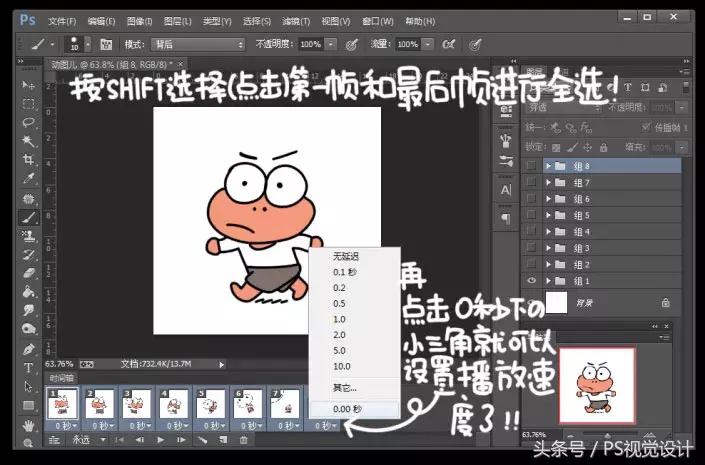Delete selected frames with trash icon
Viewport: 705px width, 465px height.
point(244,440)
